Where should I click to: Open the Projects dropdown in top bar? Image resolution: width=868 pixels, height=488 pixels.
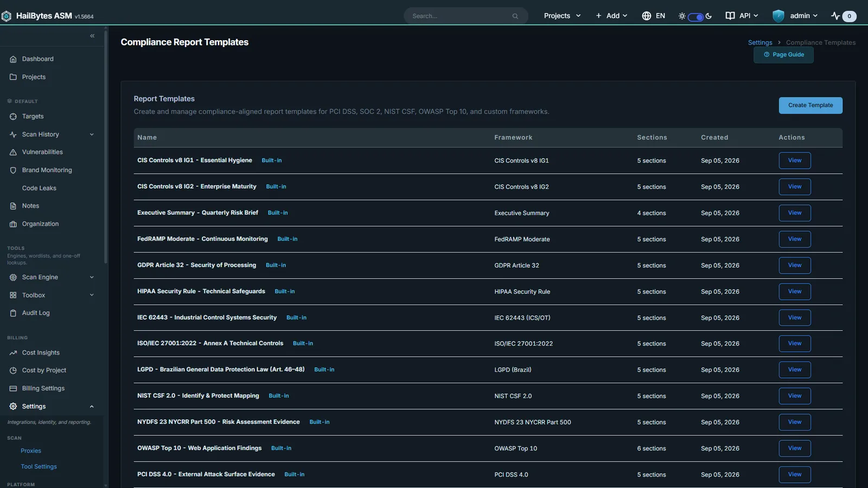[562, 16]
